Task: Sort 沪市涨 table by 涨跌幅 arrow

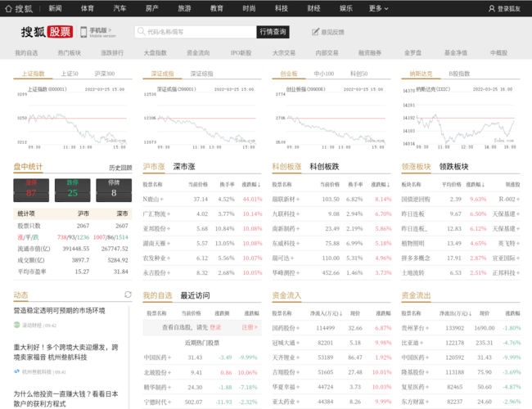Action: pos(259,185)
